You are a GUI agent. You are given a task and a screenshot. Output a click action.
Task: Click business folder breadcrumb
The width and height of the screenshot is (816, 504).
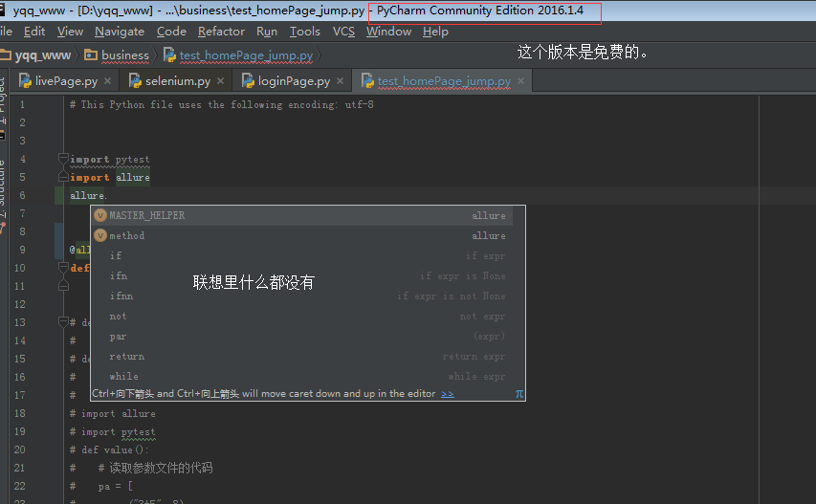[125, 55]
